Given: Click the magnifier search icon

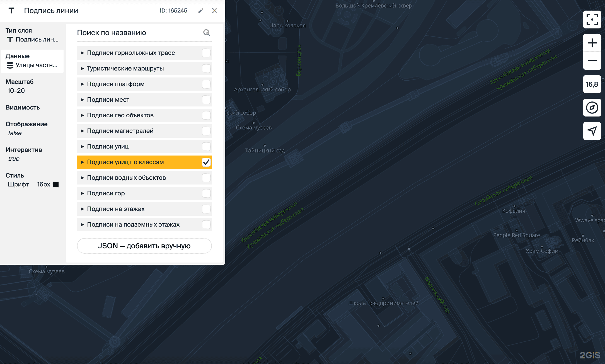Looking at the screenshot, I should tap(207, 33).
